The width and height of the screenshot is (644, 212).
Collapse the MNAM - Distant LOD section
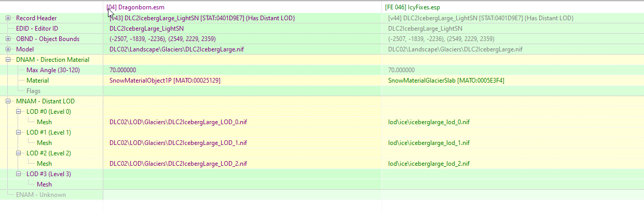tap(8, 101)
